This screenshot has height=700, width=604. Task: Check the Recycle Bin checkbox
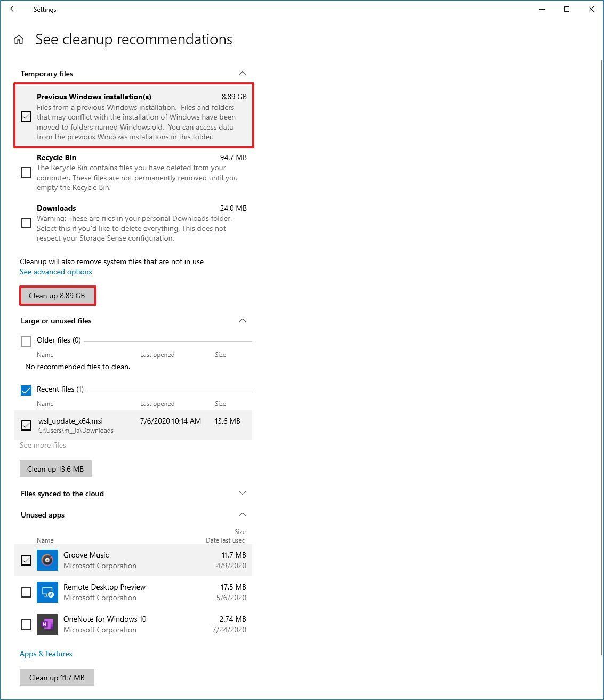tap(26, 172)
